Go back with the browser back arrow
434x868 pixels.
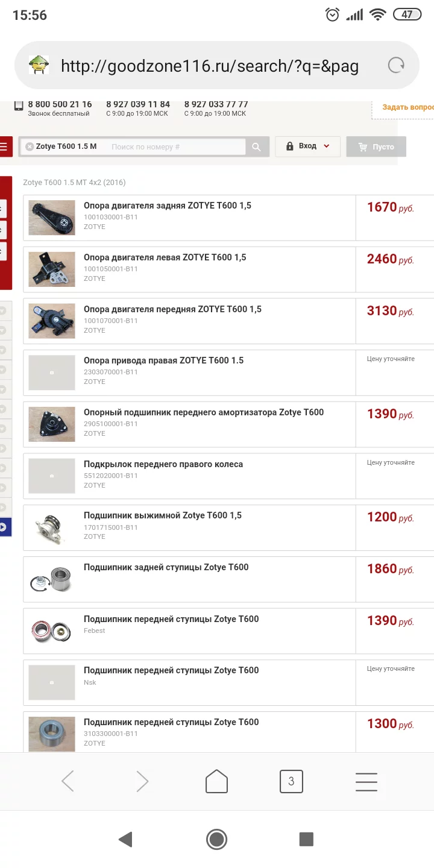[68, 781]
